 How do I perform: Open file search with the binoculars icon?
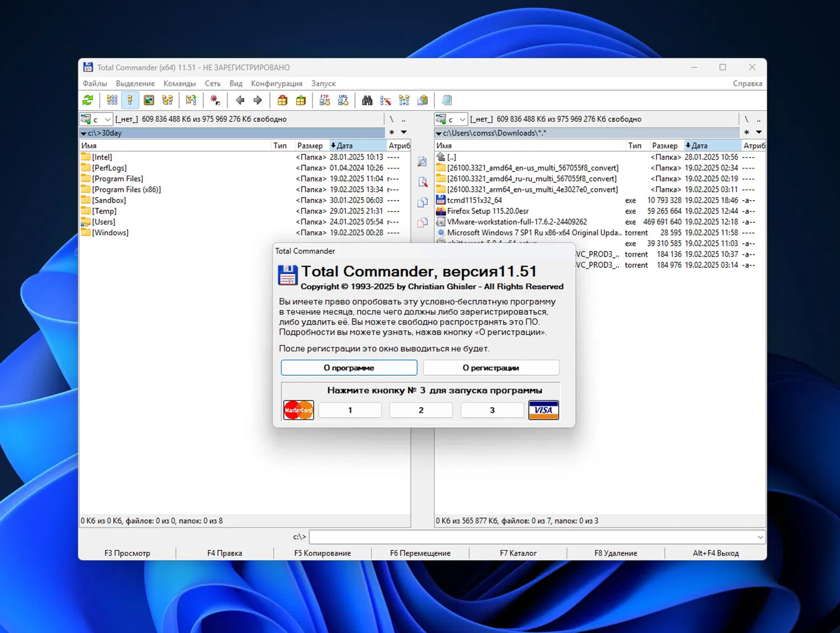pyautogui.click(x=367, y=100)
